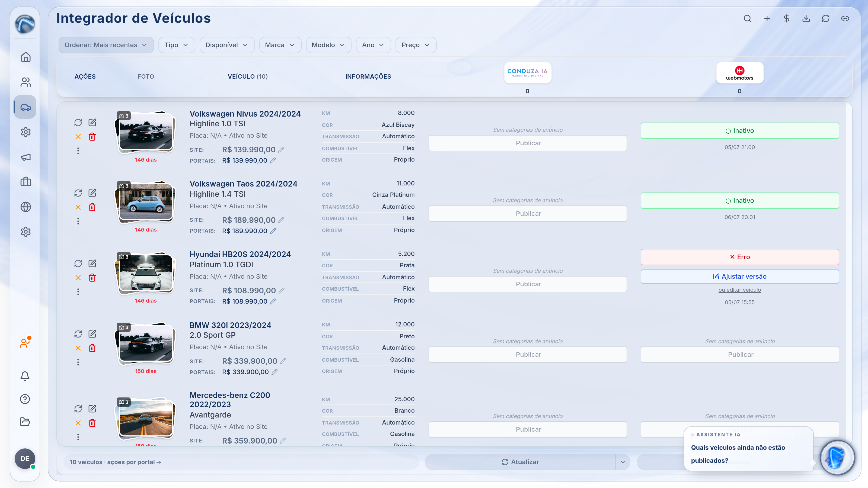Click the refresh icon in the top toolbar
This screenshot has width=868, height=488.
[x=825, y=18]
